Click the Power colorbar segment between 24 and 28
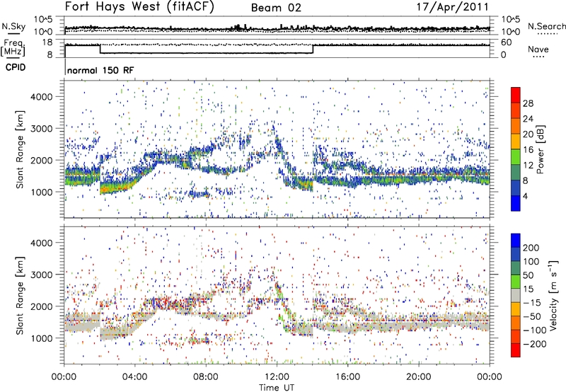 click(x=516, y=110)
